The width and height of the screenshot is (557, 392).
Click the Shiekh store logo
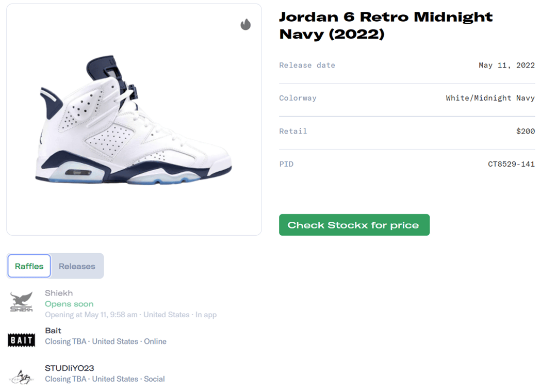pos(22,302)
